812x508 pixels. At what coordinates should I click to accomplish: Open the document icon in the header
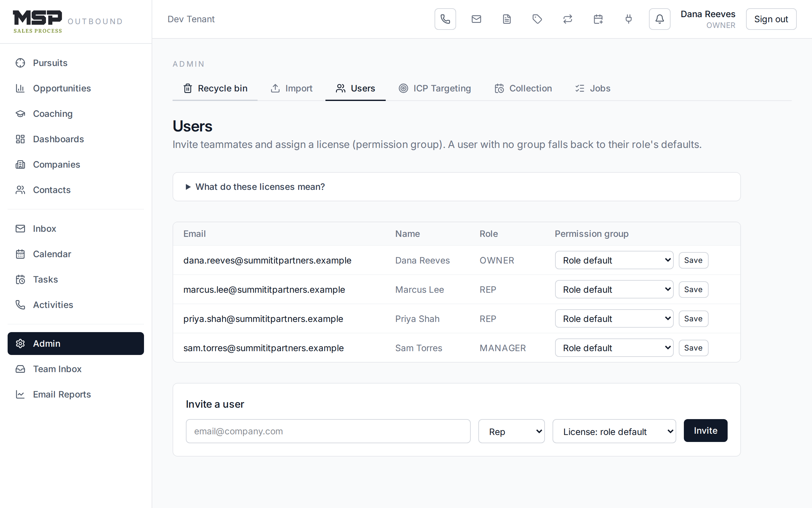pos(507,19)
